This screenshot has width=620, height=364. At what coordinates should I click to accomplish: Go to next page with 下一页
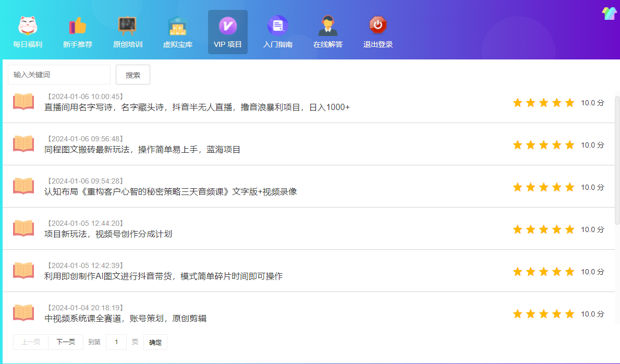66,342
